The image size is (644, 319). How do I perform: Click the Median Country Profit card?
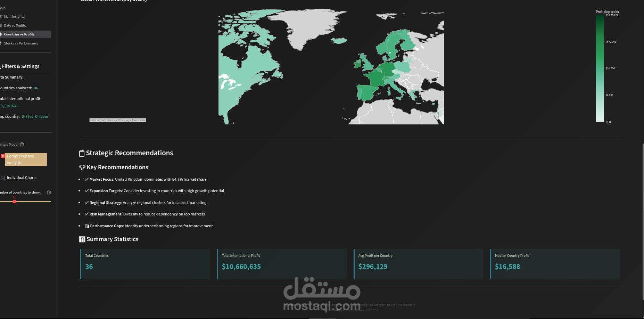[x=555, y=264]
